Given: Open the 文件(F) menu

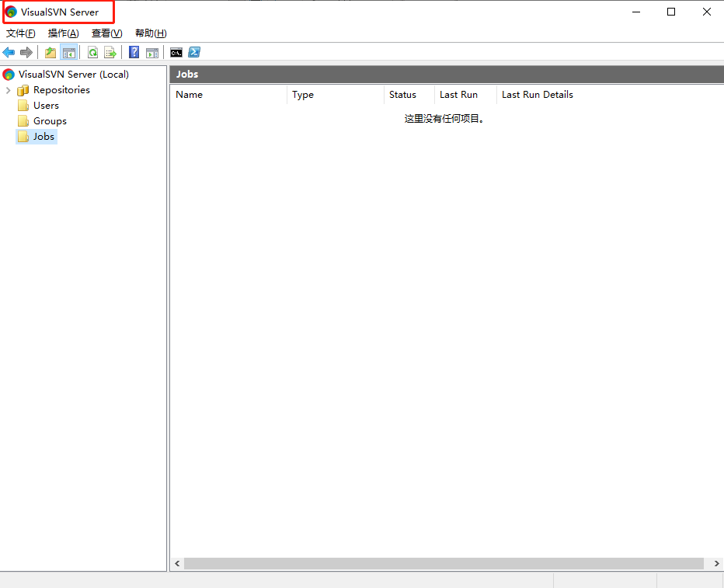Looking at the screenshot, I should point(20,33).
